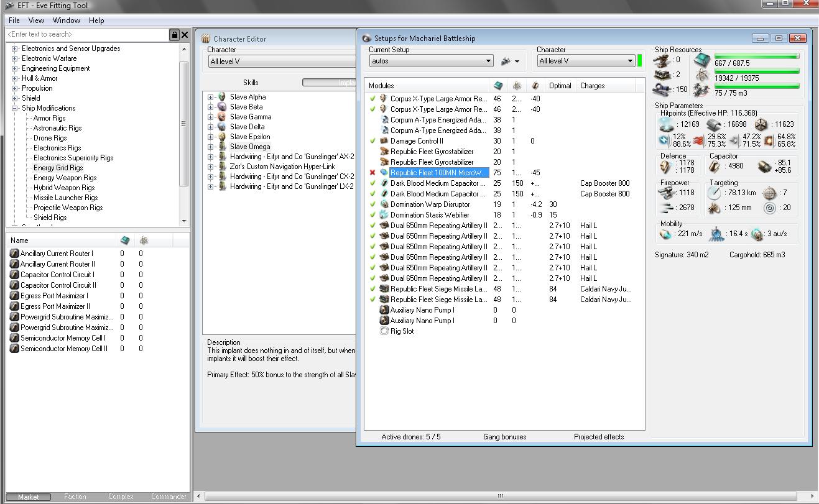The width and height of the screenshot is (819, 504).
Task: Click the Egress Port Maximizer I icon
Action: (14, 296)
